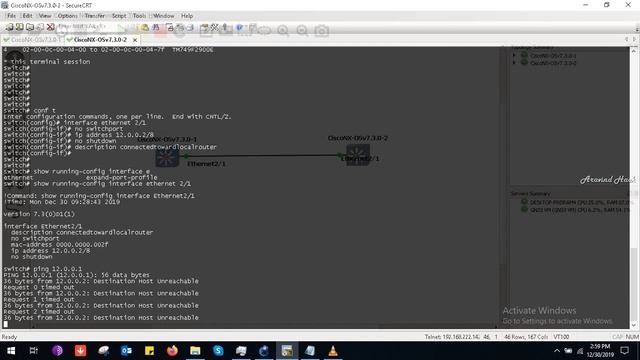Click the Connect toolbar icon
Viewport: 640px width, 360px height.
coord(19,27)
